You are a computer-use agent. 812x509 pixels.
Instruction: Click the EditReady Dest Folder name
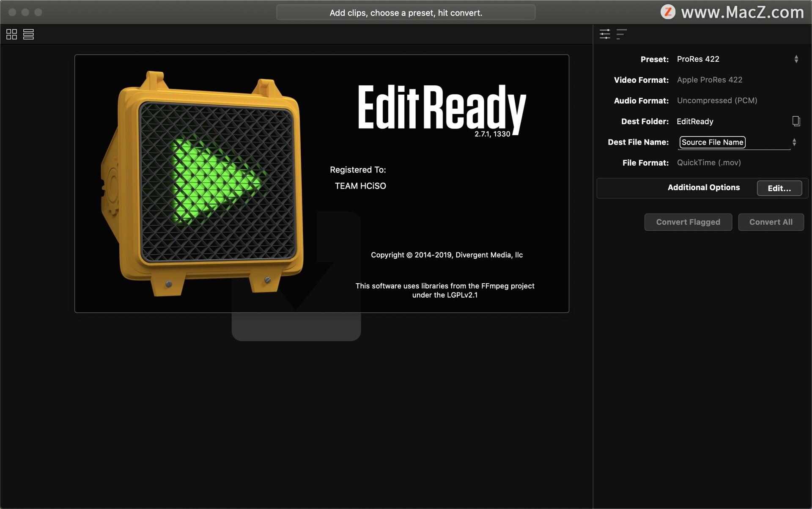pyautogui.click(x=695, y=121)
